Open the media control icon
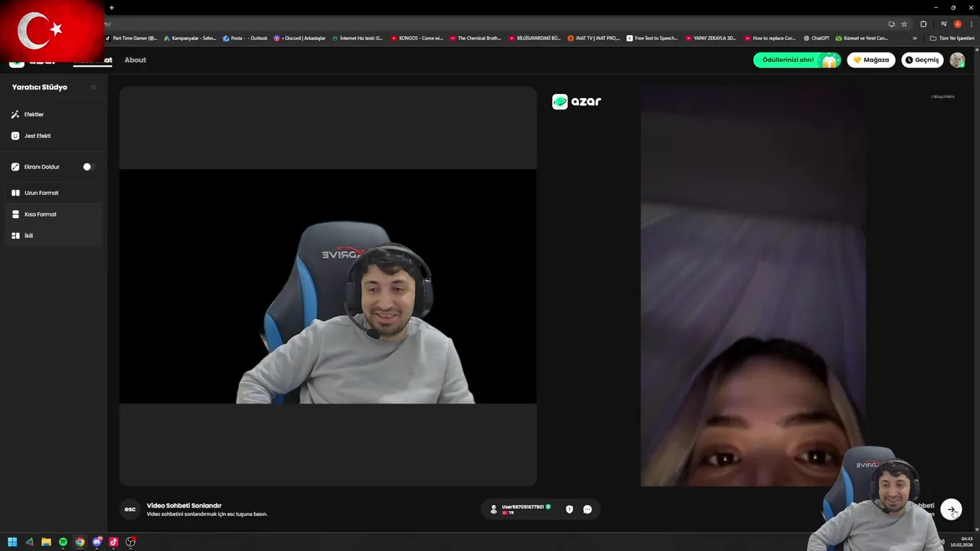This screenshot has width=980, height=551. click(944, 24)
